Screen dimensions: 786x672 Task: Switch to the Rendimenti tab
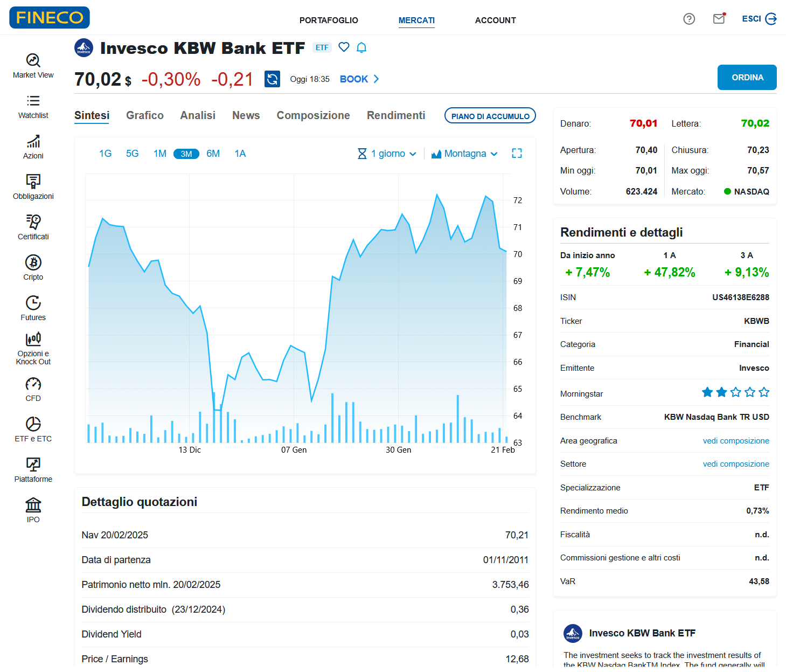pos(396,115)
